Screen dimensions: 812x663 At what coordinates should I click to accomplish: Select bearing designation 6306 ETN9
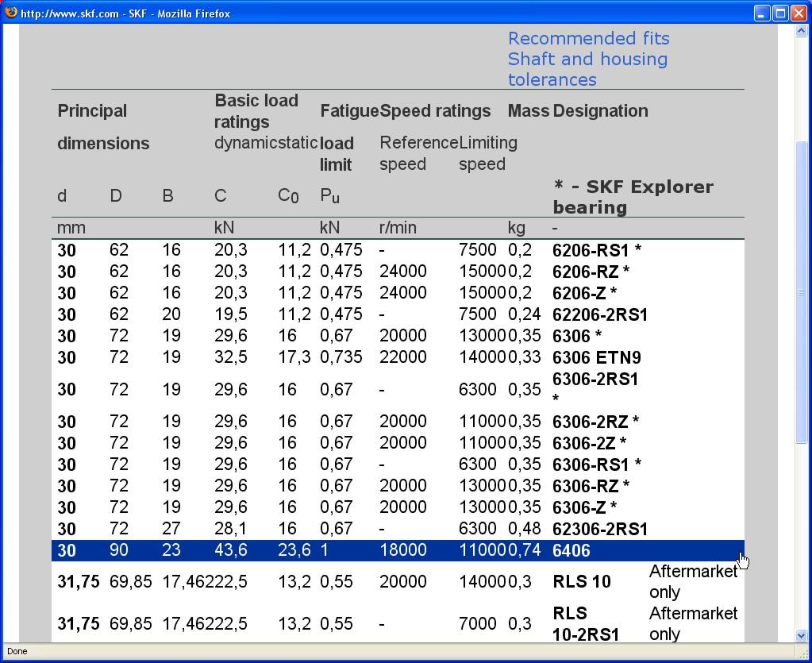click(597, 357)
